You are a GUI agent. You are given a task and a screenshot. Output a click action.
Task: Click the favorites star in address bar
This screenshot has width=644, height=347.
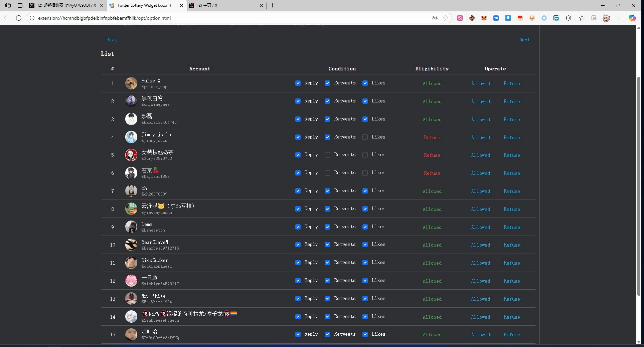pyautogui.click(x=446, y=18)
